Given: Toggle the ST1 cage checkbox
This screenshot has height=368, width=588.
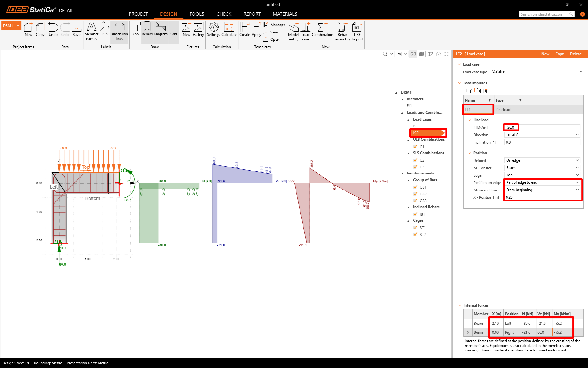Looking at the screenshot, I should pos(416,228).
